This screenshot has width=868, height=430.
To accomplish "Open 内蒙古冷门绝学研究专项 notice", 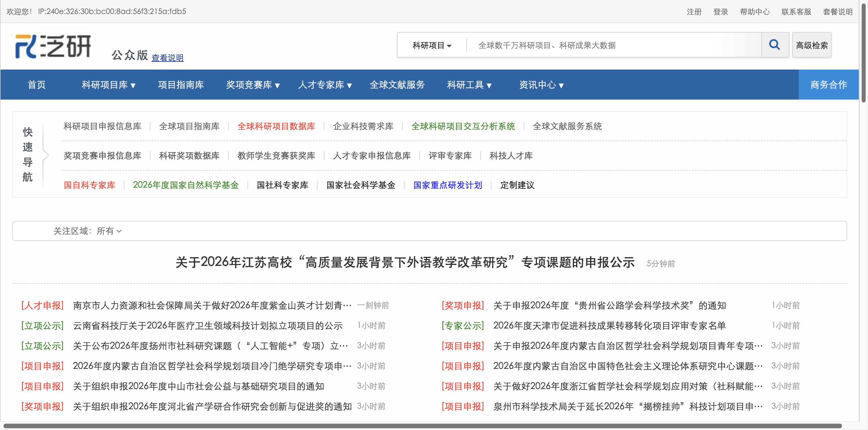I will coord(212,366).
